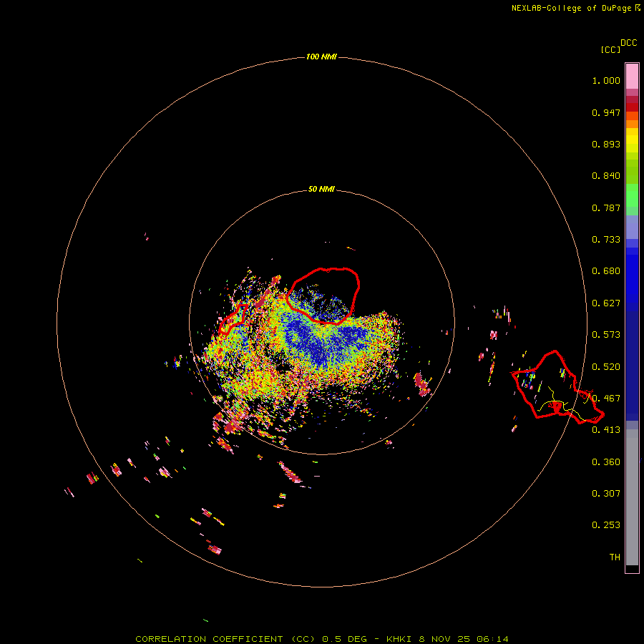Click the 0.467 scale value
The width and height of the screenshot is (644, 644).
click(x=606, y=399)
